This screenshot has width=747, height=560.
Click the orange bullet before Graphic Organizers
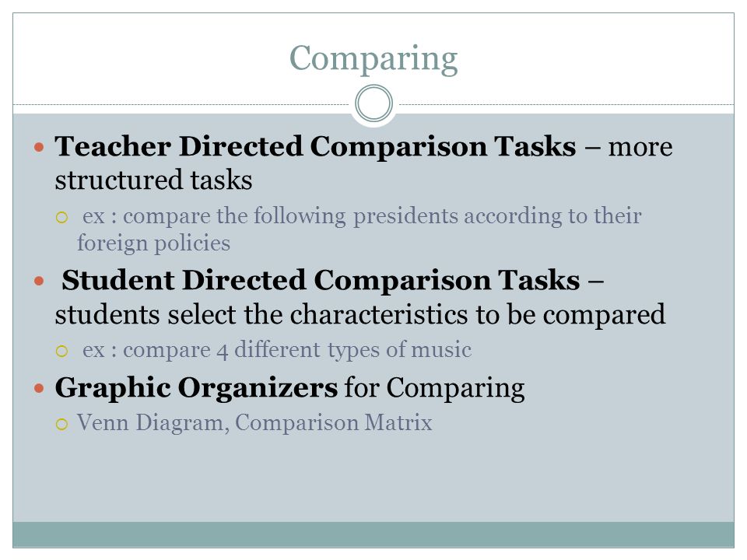click(x=39, y=389)
